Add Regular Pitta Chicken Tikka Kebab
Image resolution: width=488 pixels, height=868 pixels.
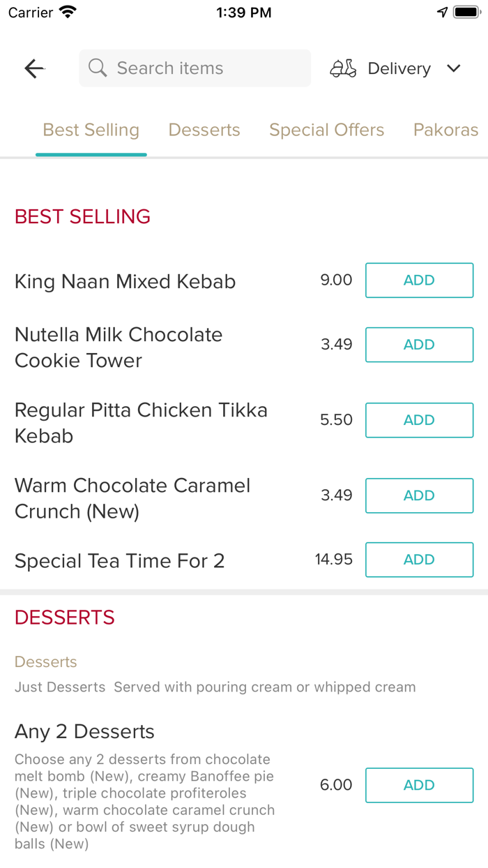419,420
